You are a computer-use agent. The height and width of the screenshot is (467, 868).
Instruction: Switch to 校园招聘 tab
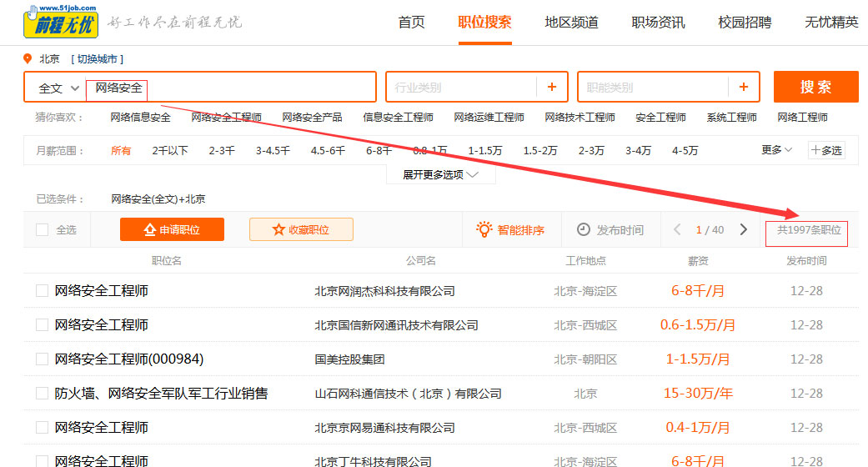[x=745, y=23]
